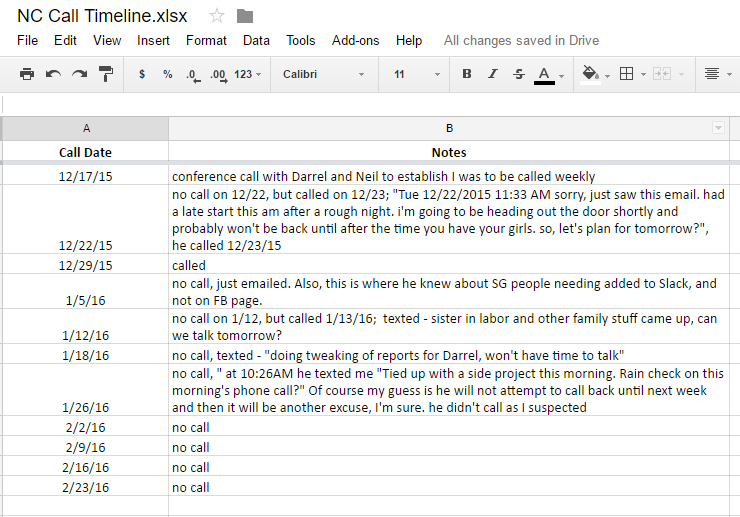Viewport: 740px width, 517px height.
Task: Select the 2/9/16 date cell
Action: [85, 446]
